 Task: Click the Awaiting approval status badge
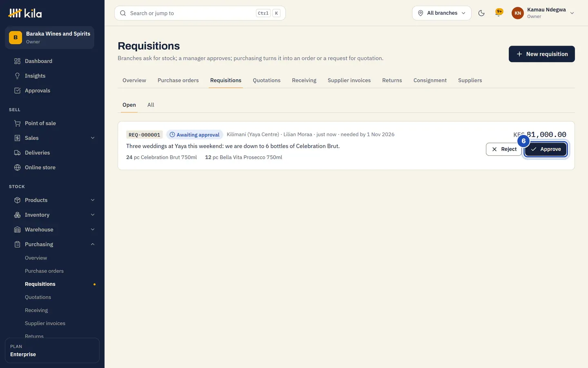click(x=194, y=135)
